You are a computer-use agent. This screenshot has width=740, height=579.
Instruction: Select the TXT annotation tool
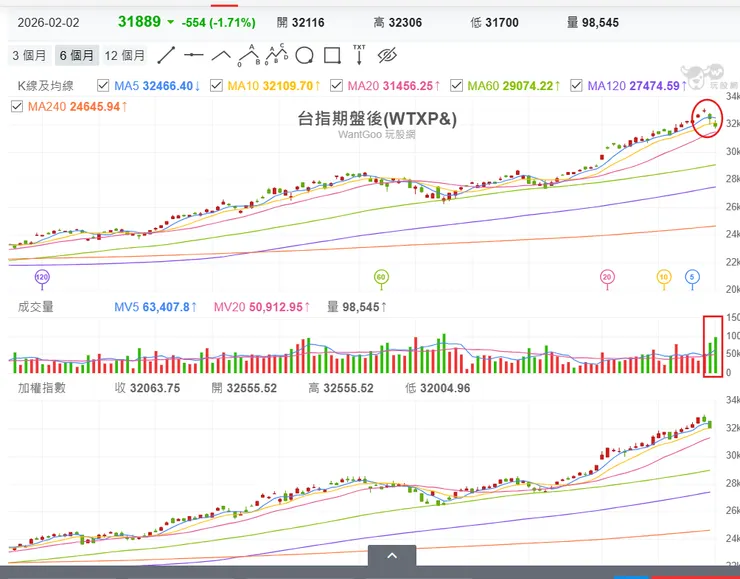359,54
